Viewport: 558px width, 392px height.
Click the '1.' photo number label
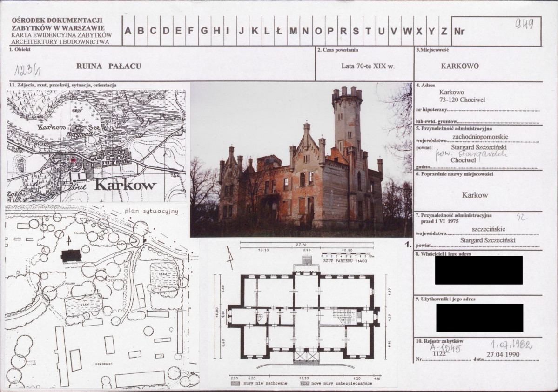[x=408, y=245]
